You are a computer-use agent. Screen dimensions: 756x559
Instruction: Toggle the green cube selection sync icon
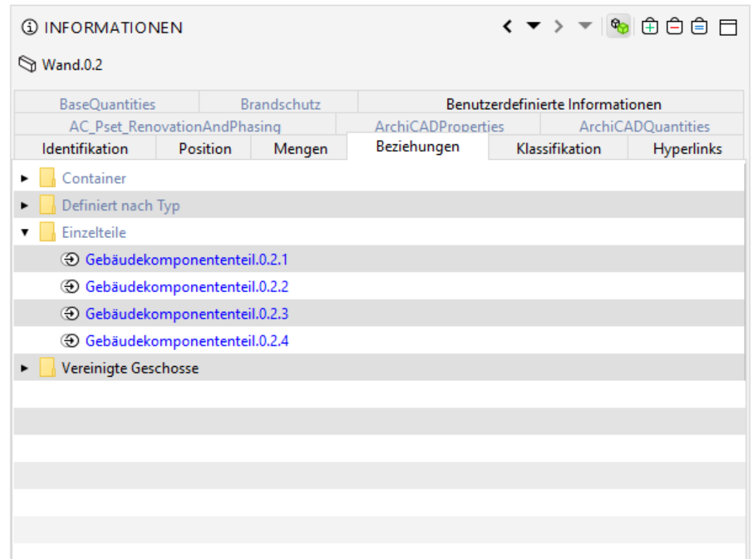click(619, 26)
